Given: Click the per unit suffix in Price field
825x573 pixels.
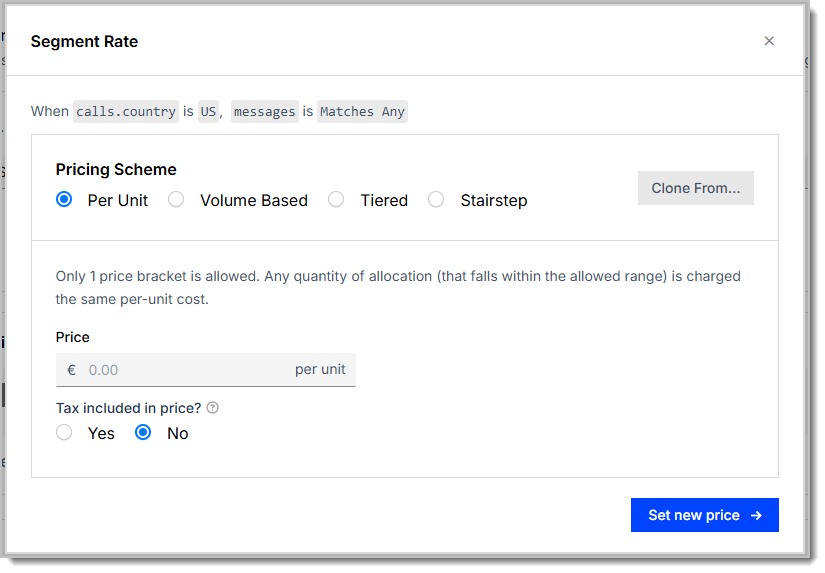Looking at the screenshot, I should 320,369.
